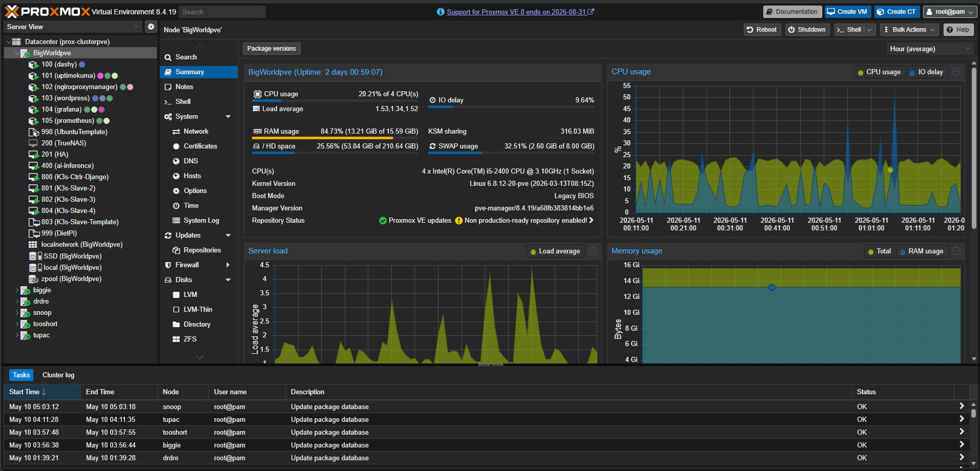Click the Create CT button
Image resolution: width=980 pixels, height=471 pixels.
[897, 12]
